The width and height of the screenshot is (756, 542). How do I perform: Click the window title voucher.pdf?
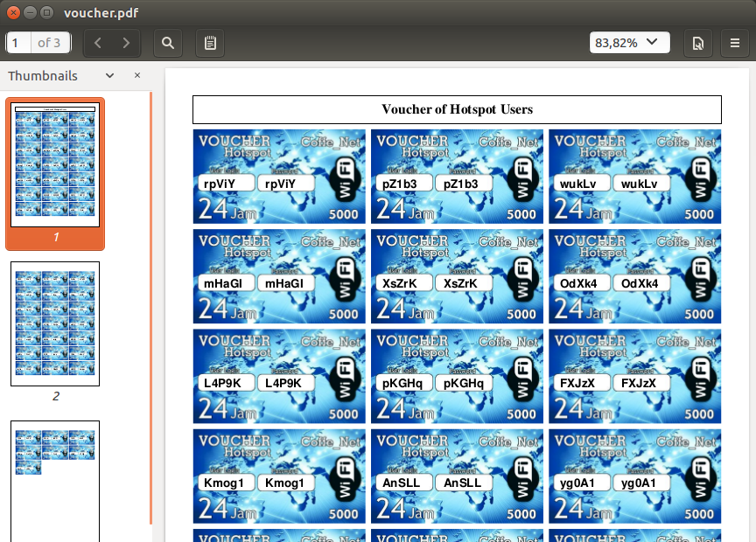tap(101, 13)
